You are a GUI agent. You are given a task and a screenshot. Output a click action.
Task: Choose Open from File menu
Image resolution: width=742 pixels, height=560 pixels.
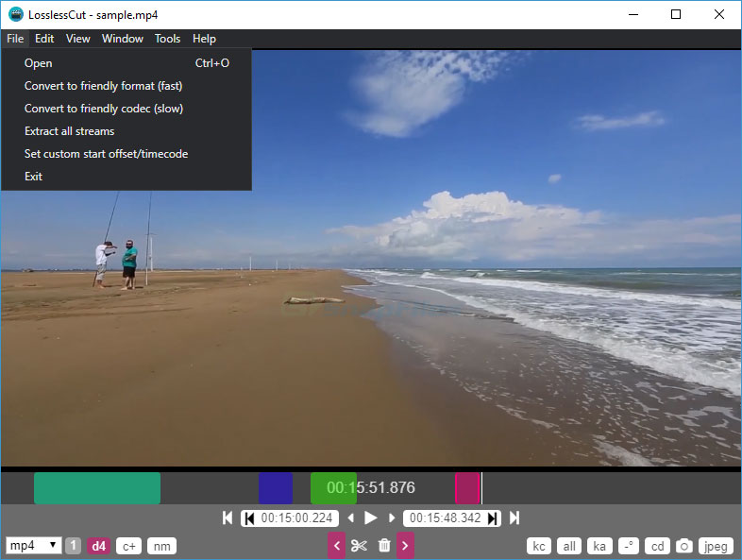point(126,63)
